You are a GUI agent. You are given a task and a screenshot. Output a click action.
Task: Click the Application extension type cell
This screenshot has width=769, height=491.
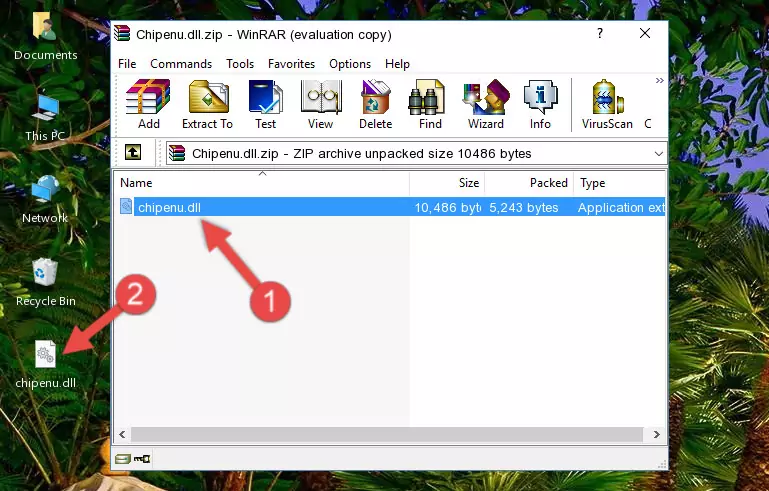(x=621, y=207)
